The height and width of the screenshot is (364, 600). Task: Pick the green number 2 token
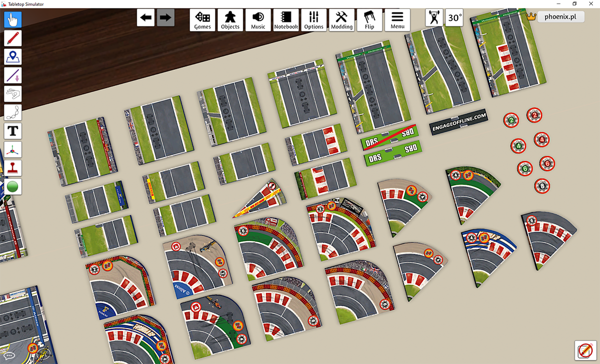pyautogui.click(x=510, y=120)
